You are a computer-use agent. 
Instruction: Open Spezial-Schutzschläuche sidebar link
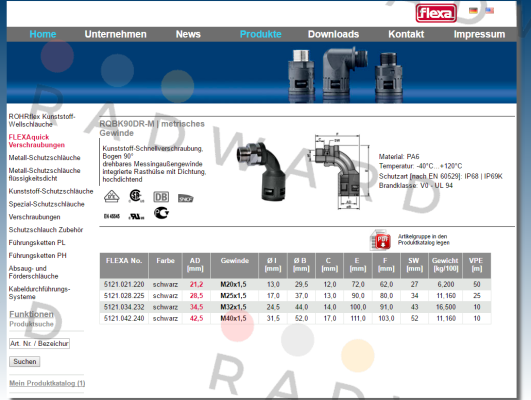click(x=46, y=204)
